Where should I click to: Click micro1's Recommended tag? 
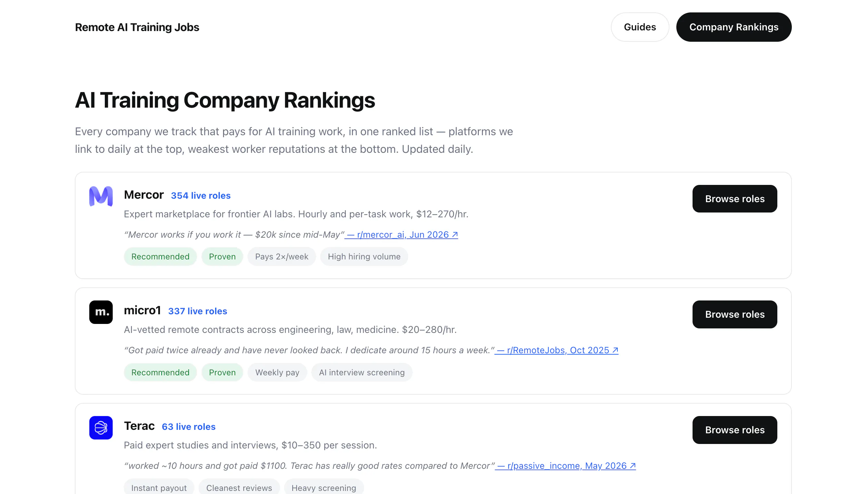click(160, 373)
